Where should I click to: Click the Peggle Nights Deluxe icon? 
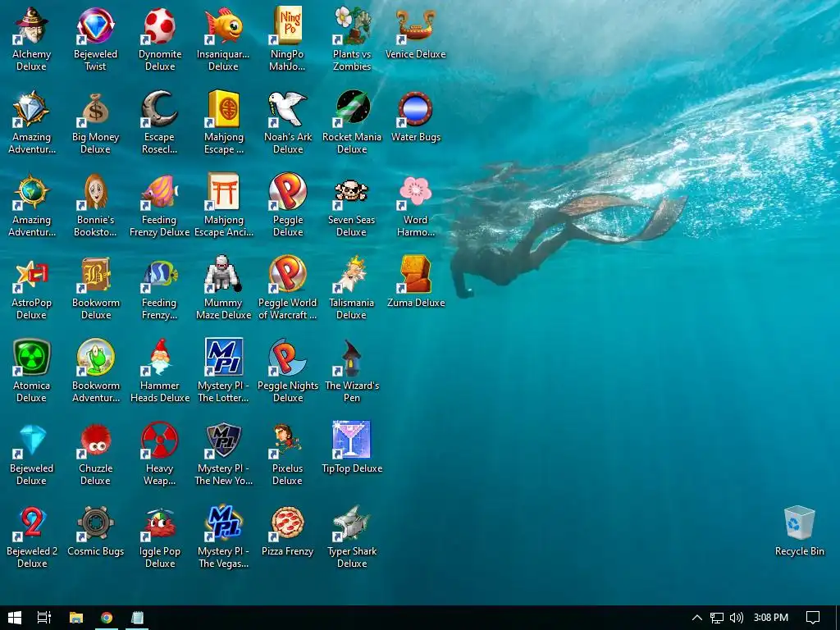click(288, 357)
